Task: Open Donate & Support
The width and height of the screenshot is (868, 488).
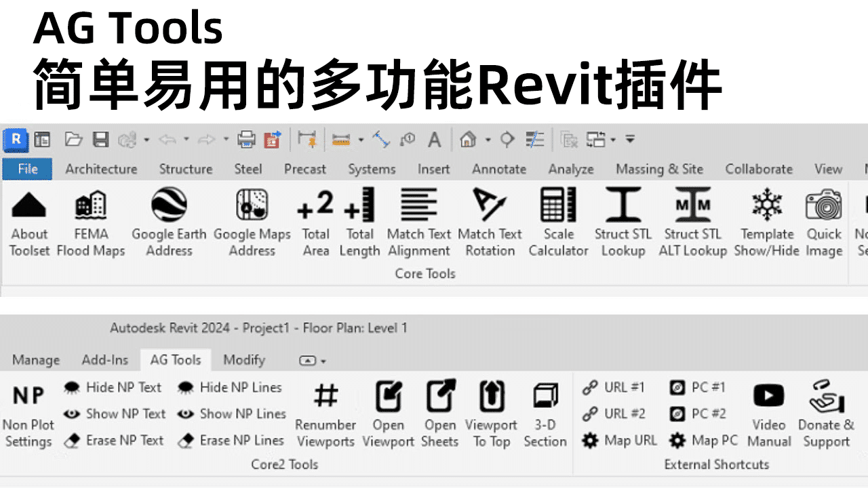Action: tap(826, 415)
